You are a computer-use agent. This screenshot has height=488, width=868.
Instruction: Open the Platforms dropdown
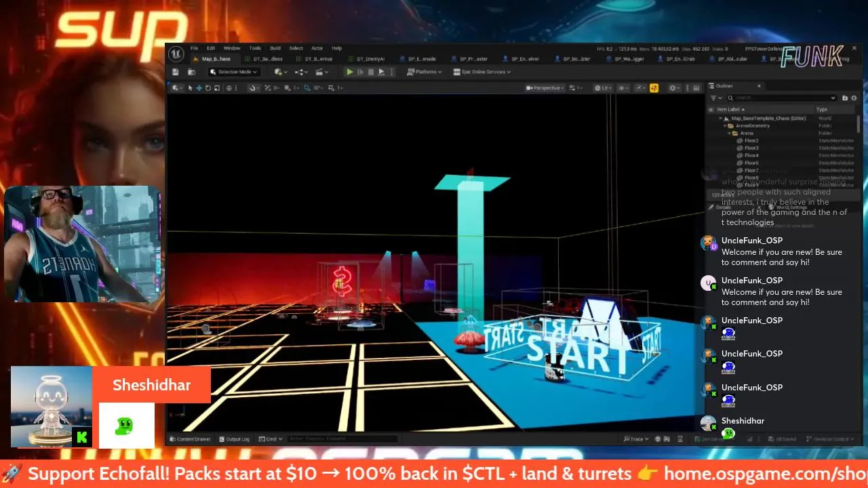click(425, 72)
